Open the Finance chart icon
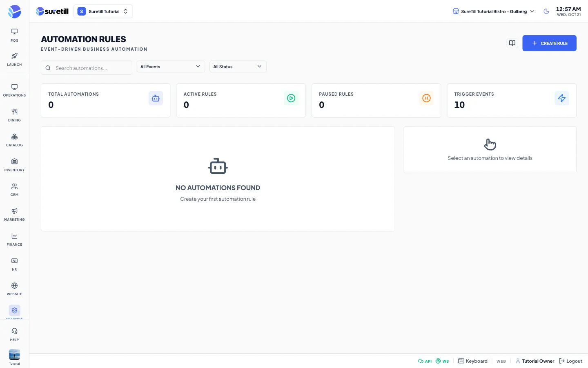The width and height of the screenshot is (588, 368). (14, 236)
